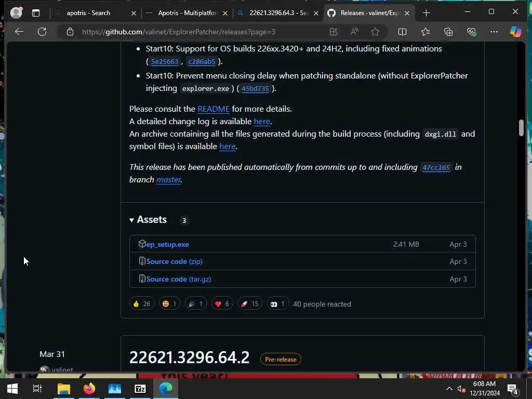Open Browser essentials heart icon
The width and height of the screenshot is (532, 399).
coord(471,32)
